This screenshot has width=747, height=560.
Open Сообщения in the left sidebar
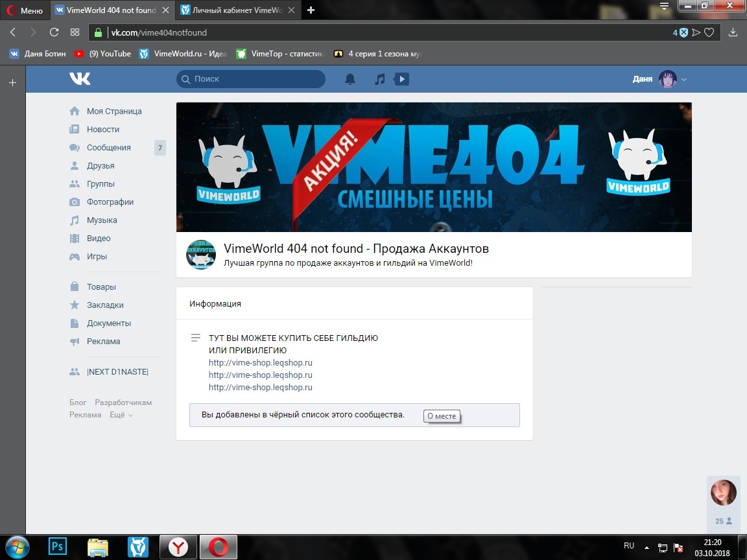point(108,148)
